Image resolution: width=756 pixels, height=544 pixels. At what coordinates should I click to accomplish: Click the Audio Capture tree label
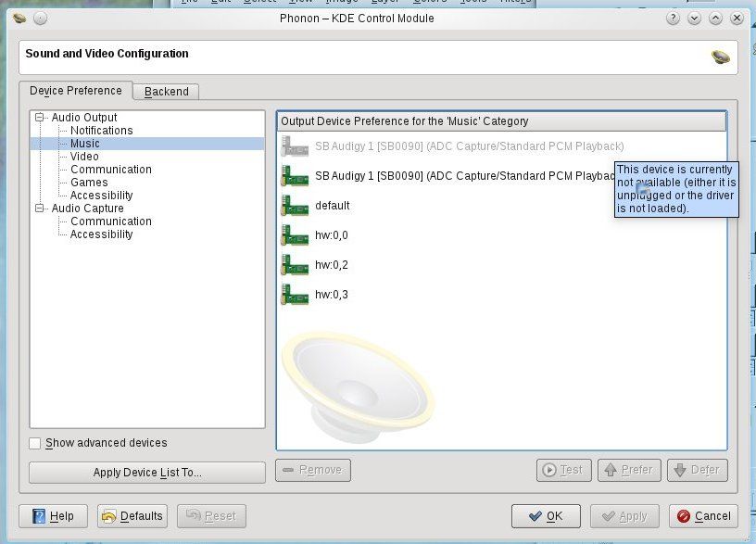click(87, 209)
